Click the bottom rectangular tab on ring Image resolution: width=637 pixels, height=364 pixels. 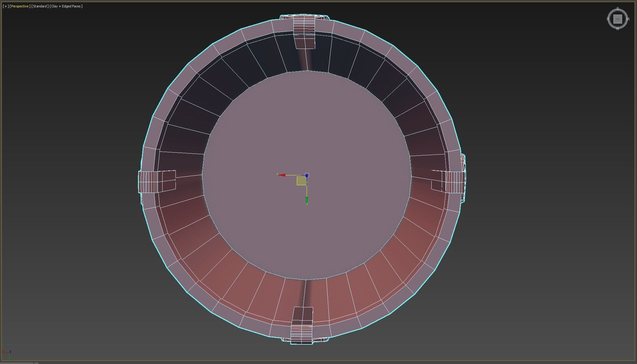click(302, 326)
